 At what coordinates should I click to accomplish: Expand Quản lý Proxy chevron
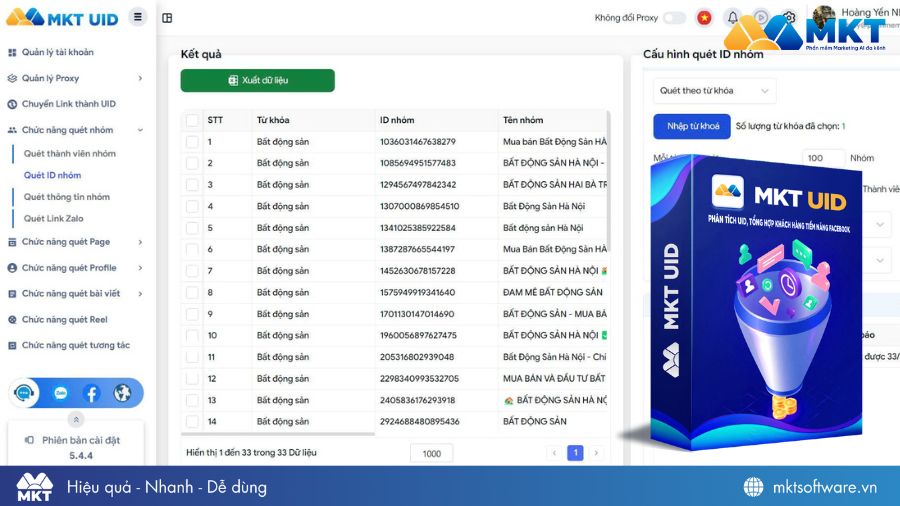point(140,78)
